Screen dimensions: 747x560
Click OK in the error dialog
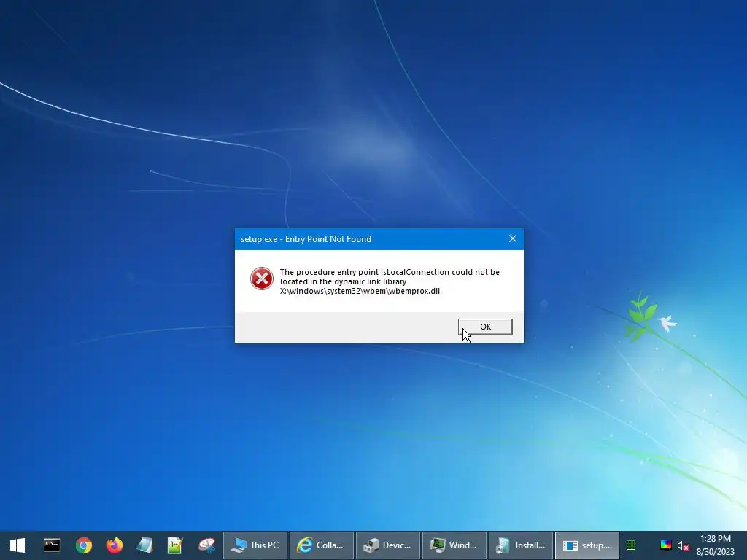click(x=485, y=327)
